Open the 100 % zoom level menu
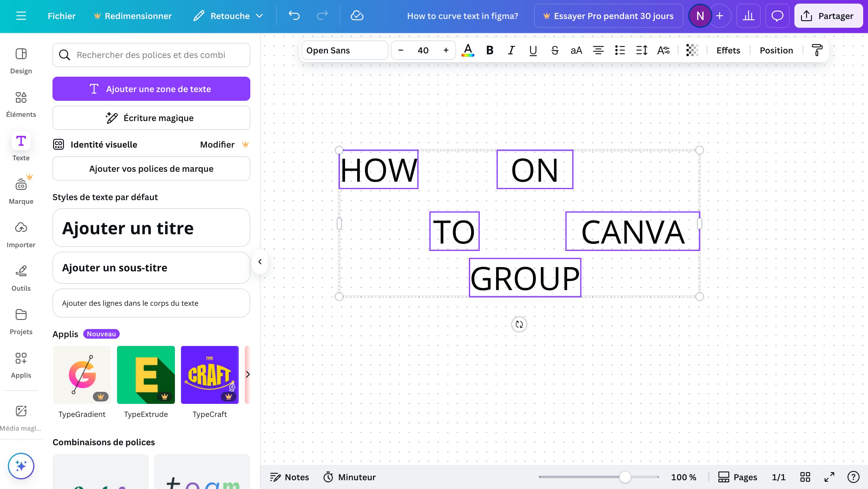The height and width of the screenshot is (489, 868). [x=683, y=477]
